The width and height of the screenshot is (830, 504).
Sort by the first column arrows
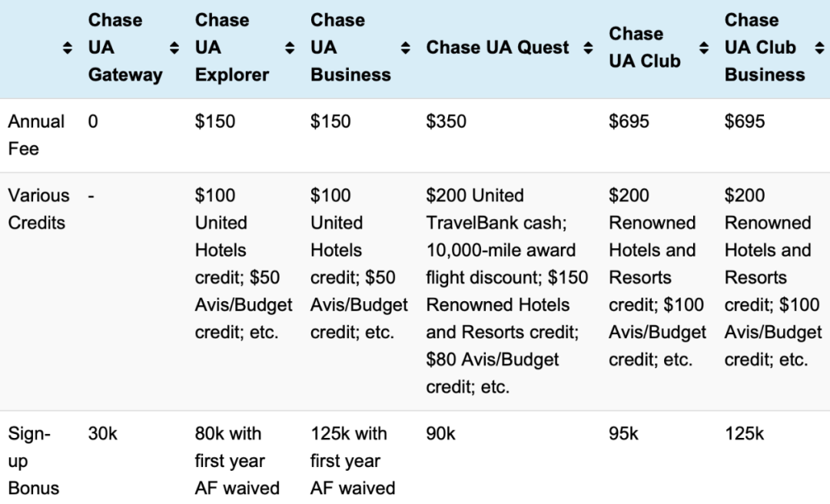pyautogui.click(x=67, y=48)
